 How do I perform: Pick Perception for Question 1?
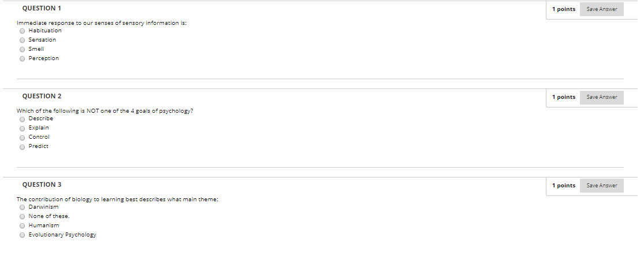click(22, 59)
